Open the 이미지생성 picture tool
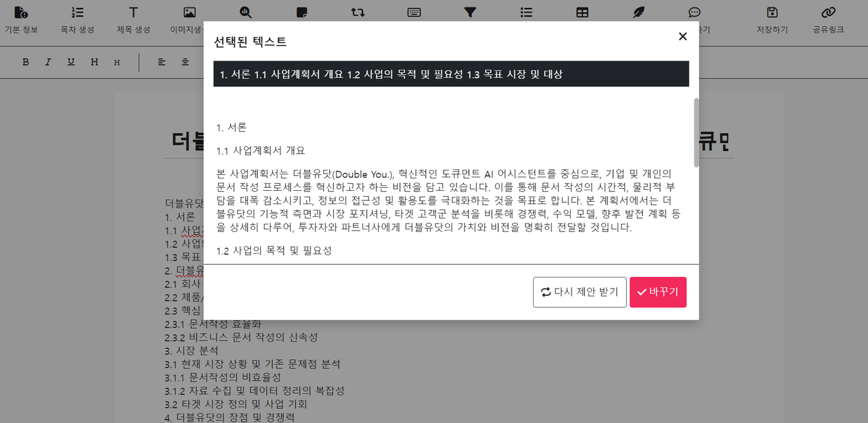This screenshot has height=423, width=868. 189,20
